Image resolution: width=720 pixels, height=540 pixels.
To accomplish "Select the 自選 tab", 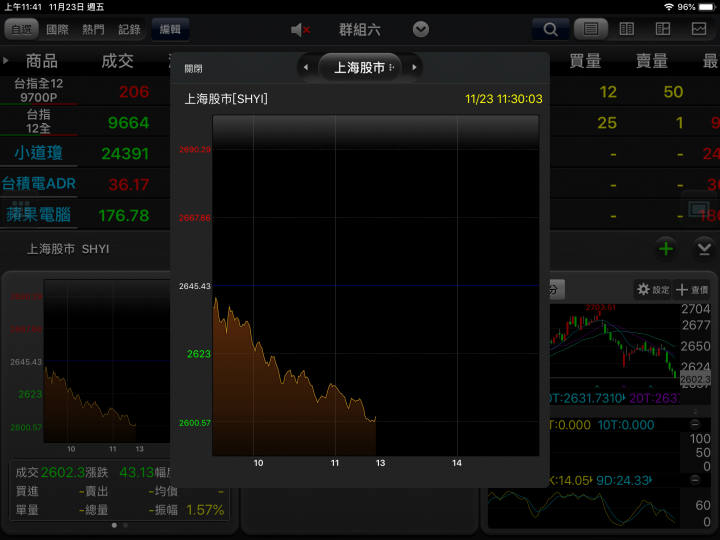I will [x=22, y=29].
